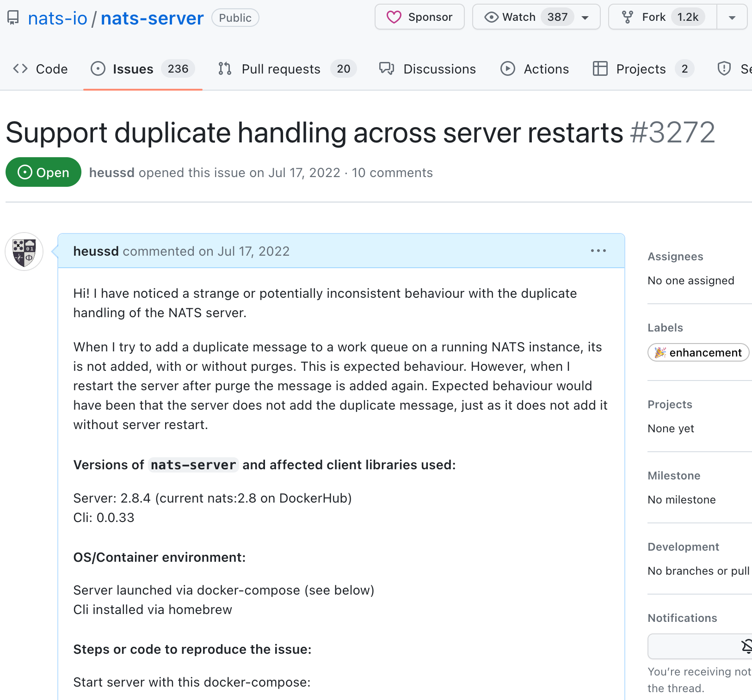Click the Assignees sidebar heading
This screenshot has width=752, height=700.
click(x=675, y=257)
